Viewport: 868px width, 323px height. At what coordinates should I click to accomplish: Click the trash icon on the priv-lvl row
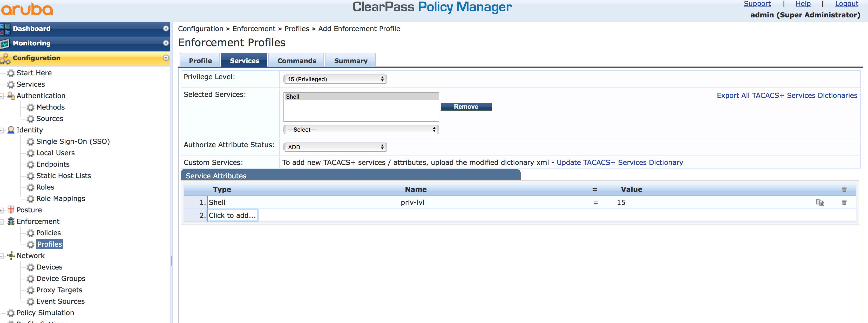click(844, 202)
